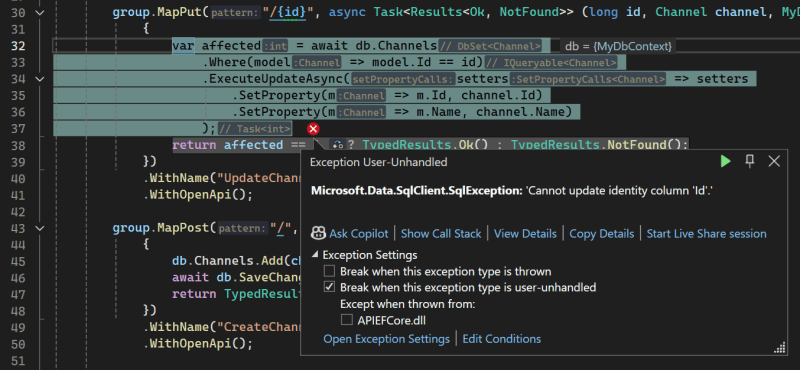Click line number 38 in the gutter

pos(18,145)
